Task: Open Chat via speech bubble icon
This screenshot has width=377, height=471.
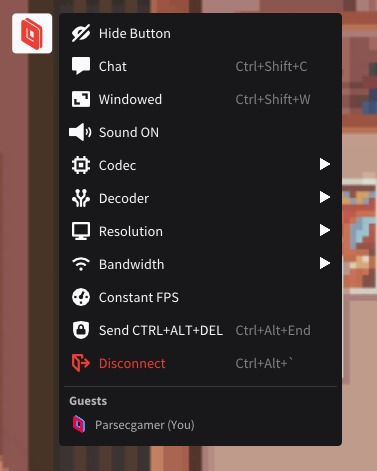Action: pos(81,66)
